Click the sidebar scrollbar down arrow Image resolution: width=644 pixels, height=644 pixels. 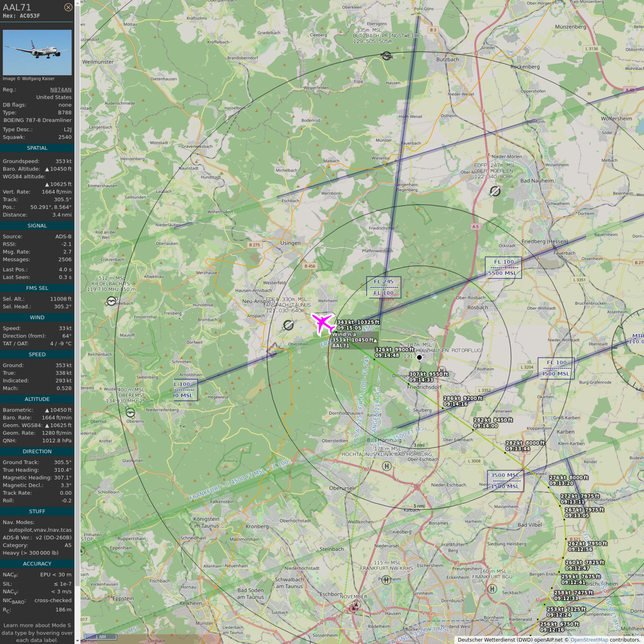(77, 641)
